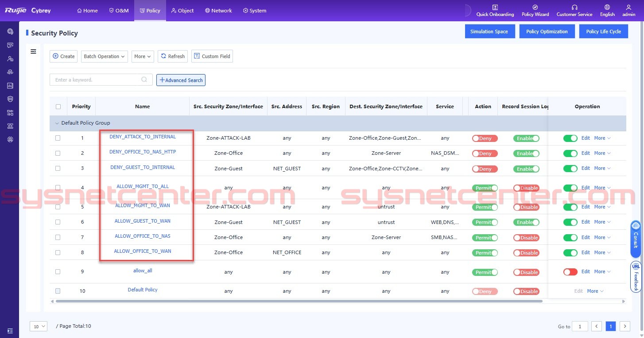This screenshot has width=644, height=338.
Task: Click the user-lock icon in left sidebar
Action: [10, 59]
